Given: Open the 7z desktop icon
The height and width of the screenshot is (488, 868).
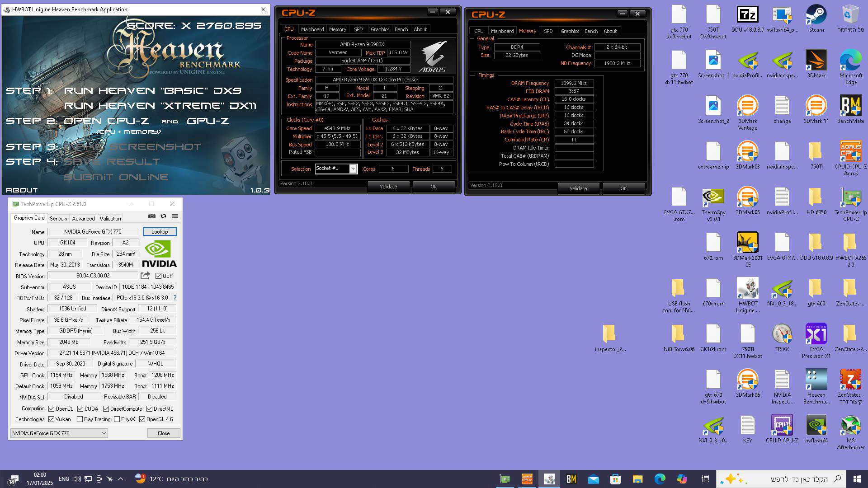Looking at the screenshot, I should pyautogui.click(x=748, y=19).
